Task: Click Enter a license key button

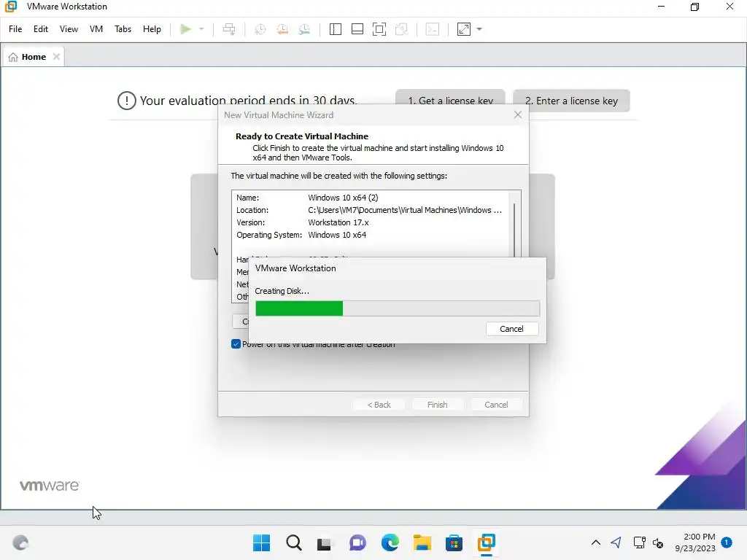Action: click(571, 101)
